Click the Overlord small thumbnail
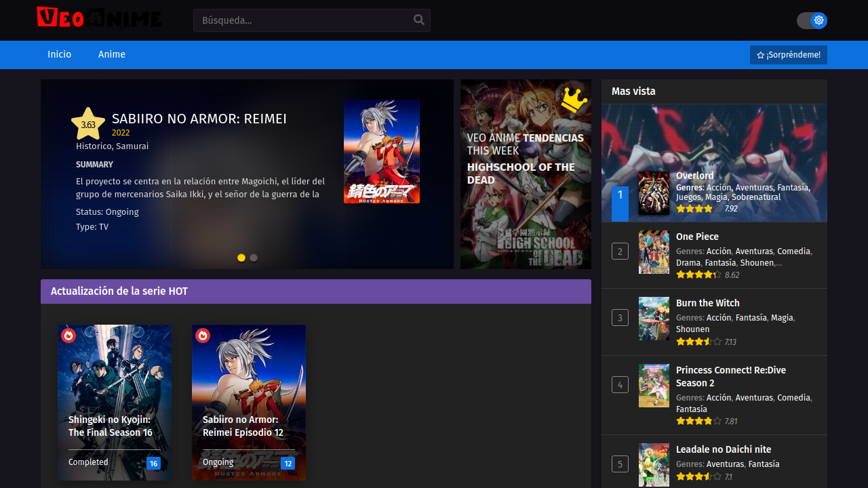Viewport: 868px width, 488px height. pyautogui.click(x=654, y=193)
